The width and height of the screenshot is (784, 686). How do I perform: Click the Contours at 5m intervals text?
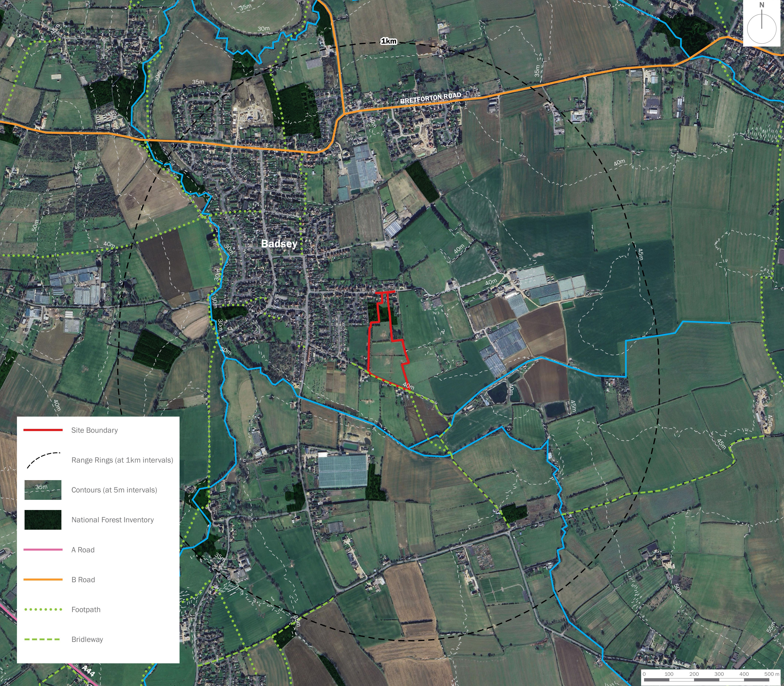click(114, 490)
